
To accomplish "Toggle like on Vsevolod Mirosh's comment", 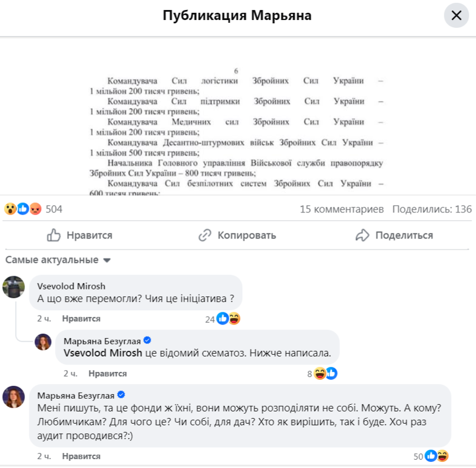I will click(82, 318).
